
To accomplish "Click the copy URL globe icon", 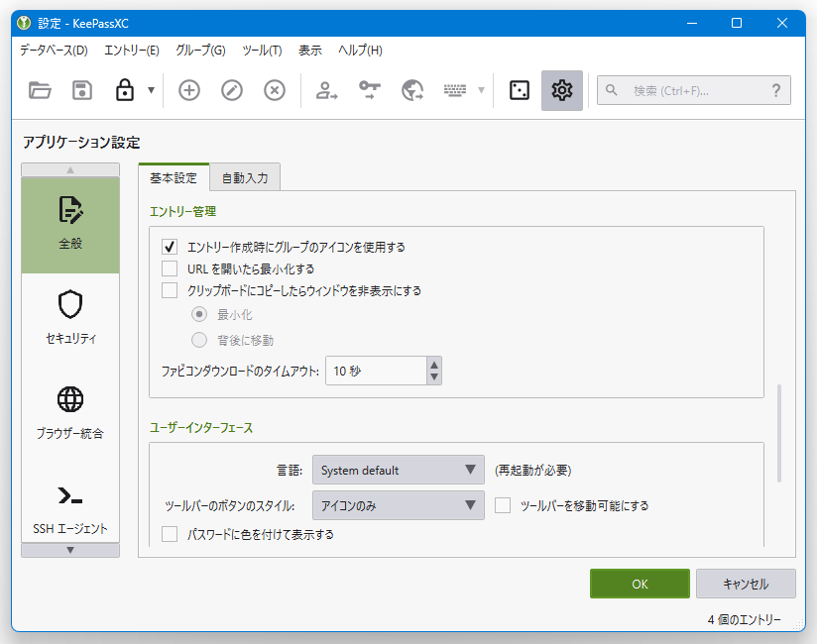I will tap(412, 90).
